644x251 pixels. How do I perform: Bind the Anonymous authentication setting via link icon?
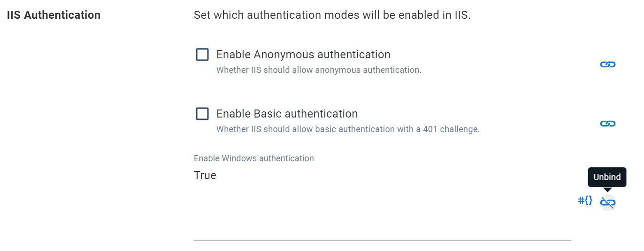pyautogui.click(x=607, y=64)
